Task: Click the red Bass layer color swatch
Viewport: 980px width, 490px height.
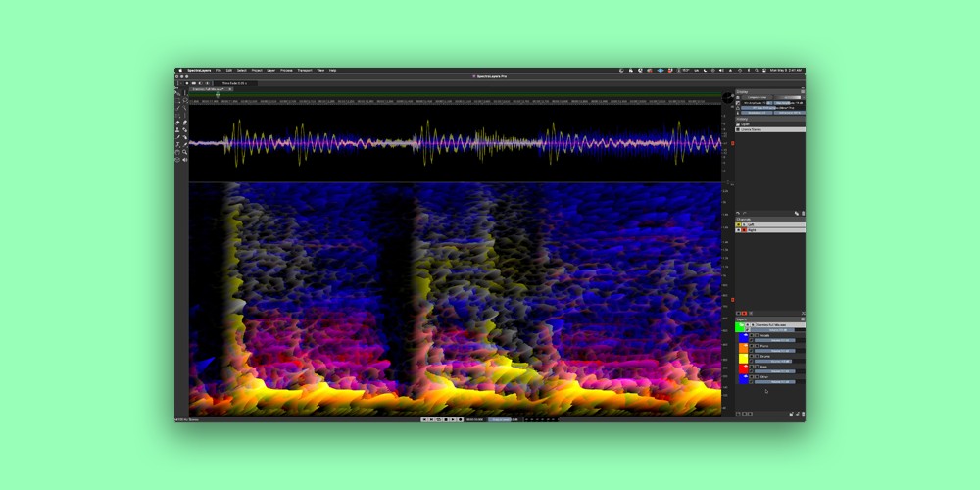Action: point(744,368)
